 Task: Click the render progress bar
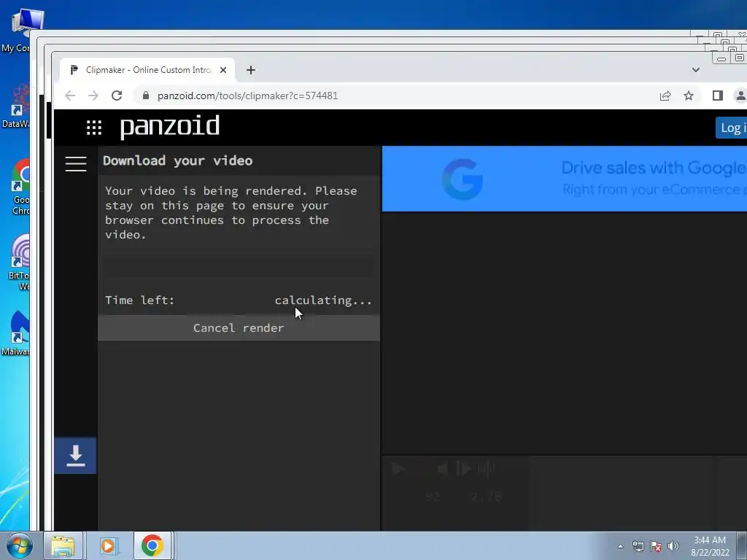pos(237,265)
